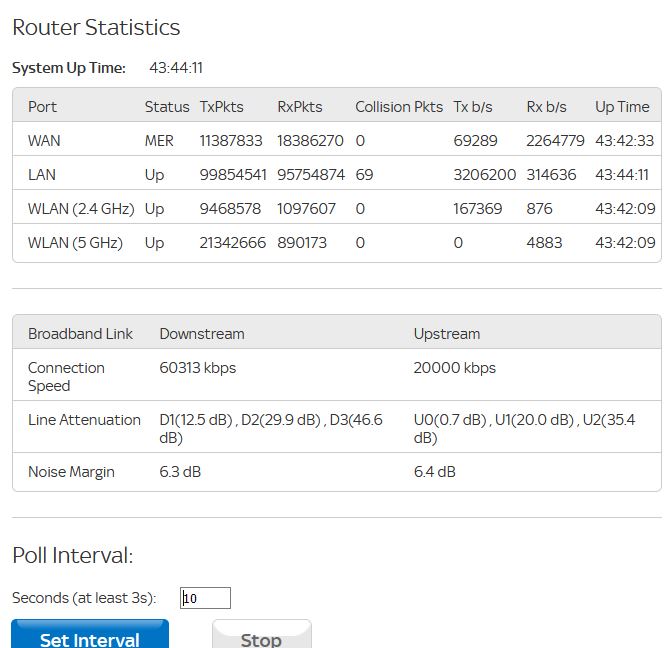This screenshot has width=672, height=648.
Task: Click the TxPkts column header
Action: click(x=221, y=107)
